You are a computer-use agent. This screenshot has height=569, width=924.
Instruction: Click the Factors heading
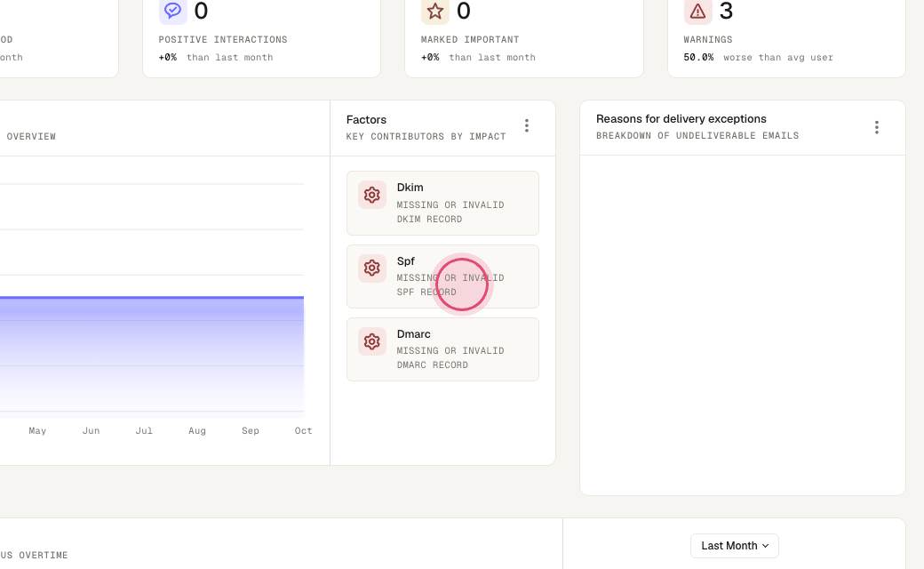(x=367, y=120)
